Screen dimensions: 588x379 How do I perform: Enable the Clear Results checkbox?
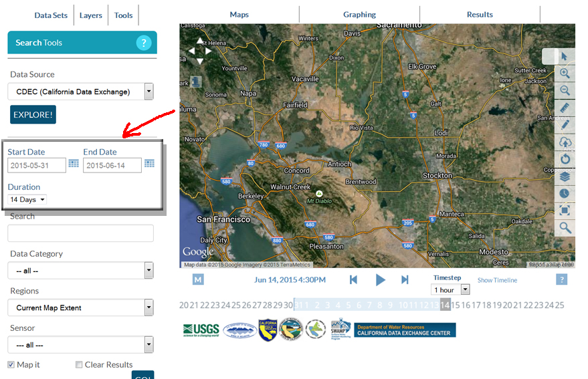79,364
